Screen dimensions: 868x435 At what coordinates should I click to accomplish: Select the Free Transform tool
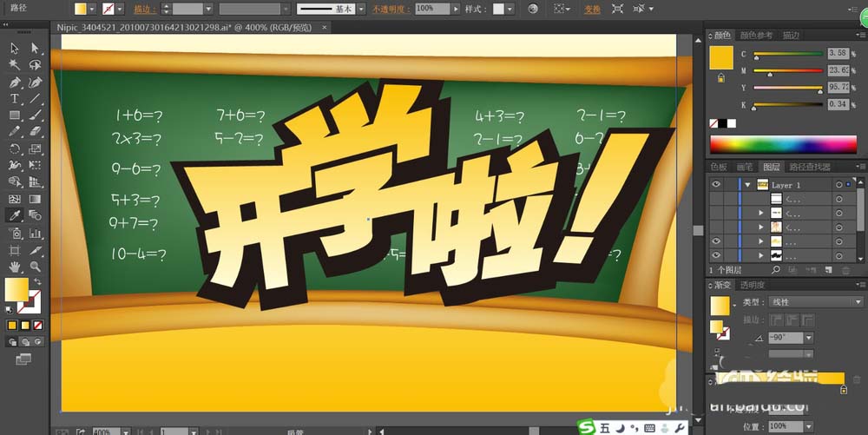pos(35,166)
